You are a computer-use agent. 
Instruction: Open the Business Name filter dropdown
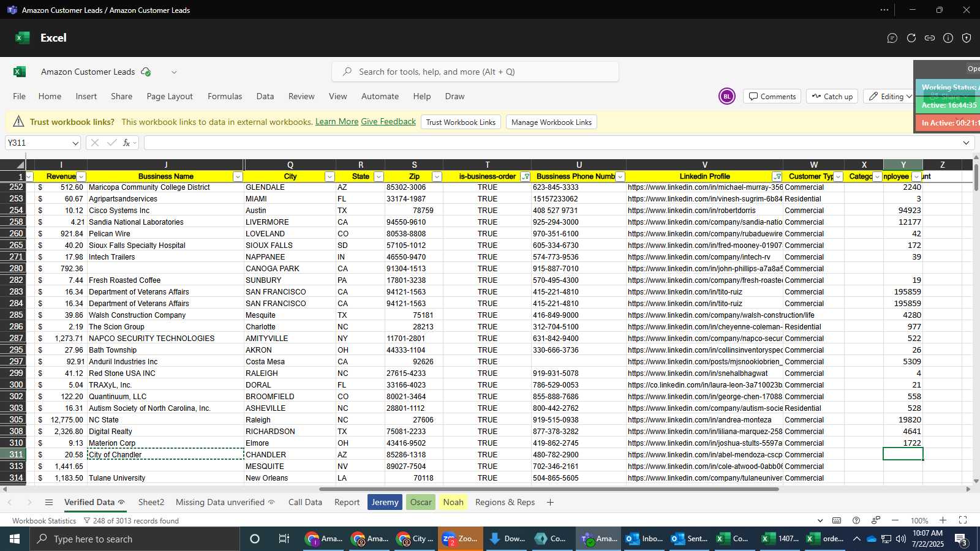click(238, 176)
